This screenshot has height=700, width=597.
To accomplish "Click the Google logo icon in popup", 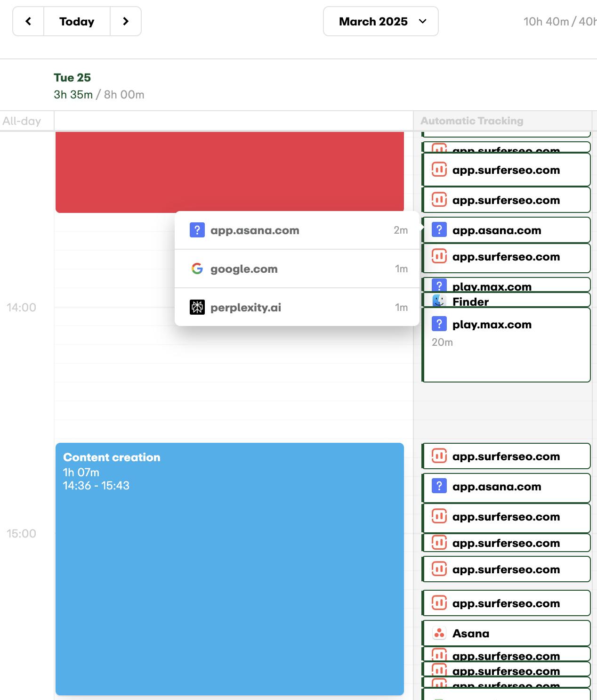I will pyautogui.click(x=197, y=269).
